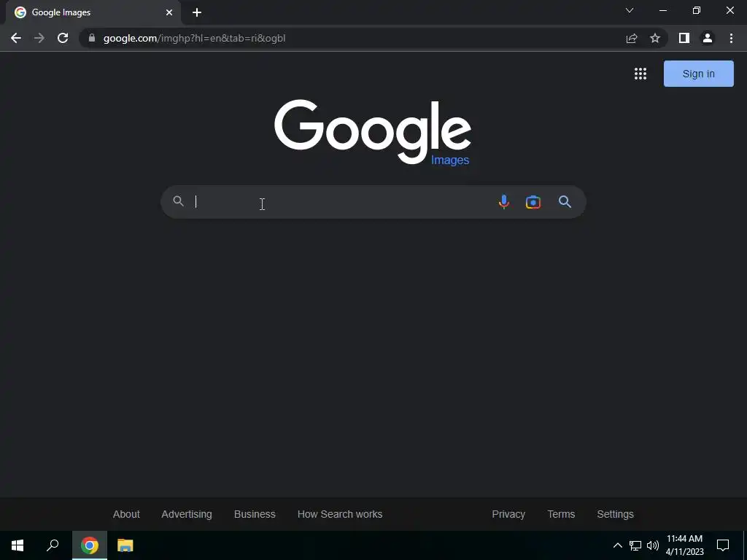Viewport: 747px width, 560px height.
Task: Open the Business link
Action: tap(255, 514)
